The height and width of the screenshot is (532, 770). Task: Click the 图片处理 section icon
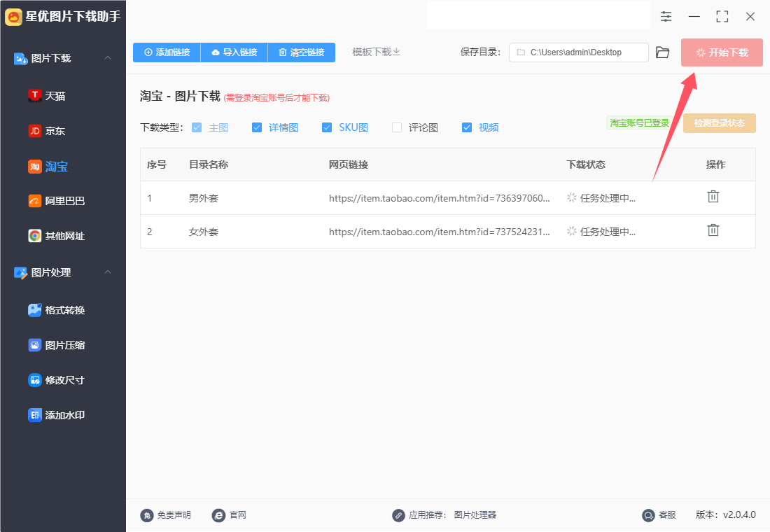[x=20, y=272]
